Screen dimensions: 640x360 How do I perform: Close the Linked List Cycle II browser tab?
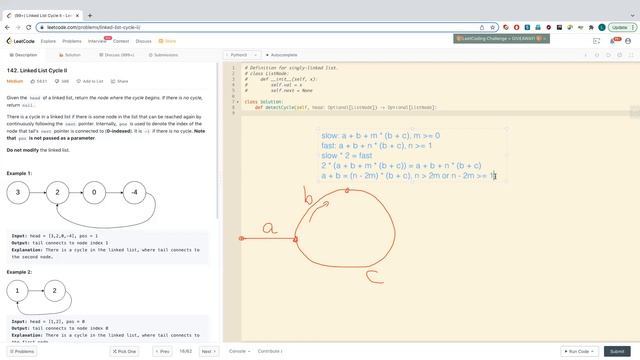tap(77, 16)
